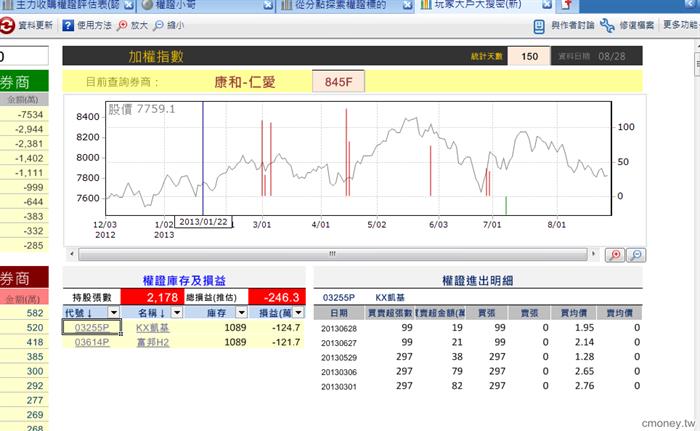Click the 持股張數 value 2,178
700x431 pixels.
pyautogui.click(x=152, y=297)
